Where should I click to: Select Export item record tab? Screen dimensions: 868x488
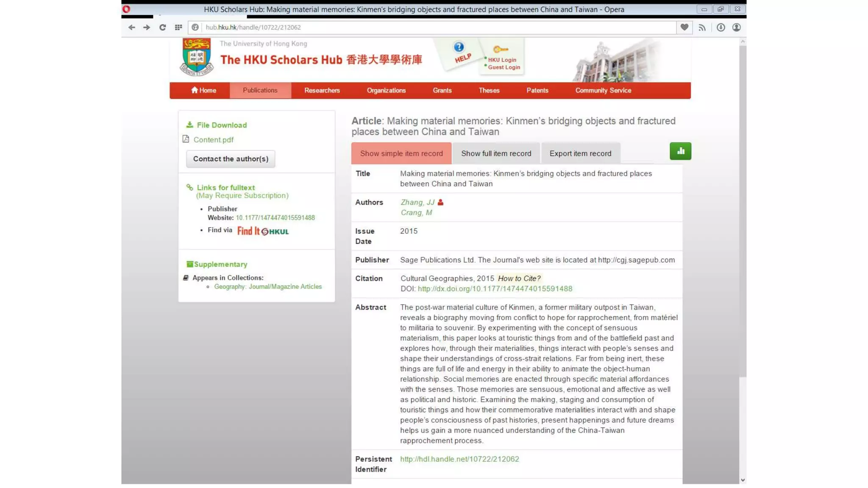point(580,153)
